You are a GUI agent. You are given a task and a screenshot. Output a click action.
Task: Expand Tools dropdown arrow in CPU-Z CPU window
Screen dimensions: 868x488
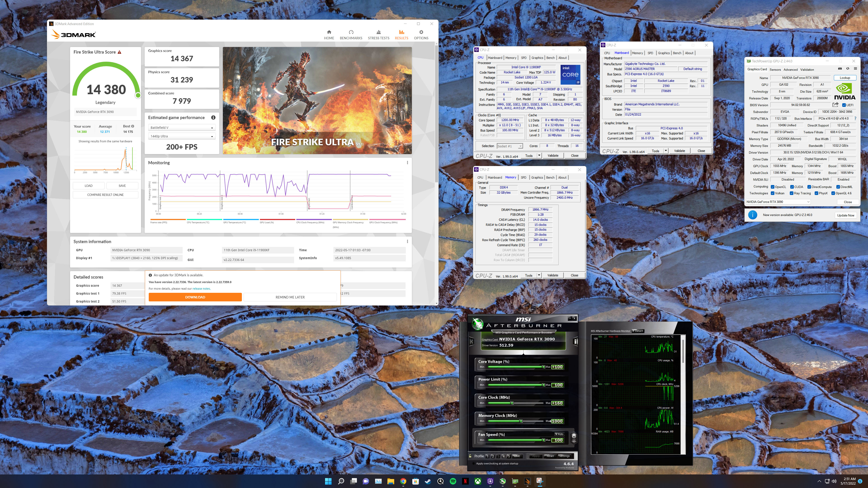click(x=539, y=156)
